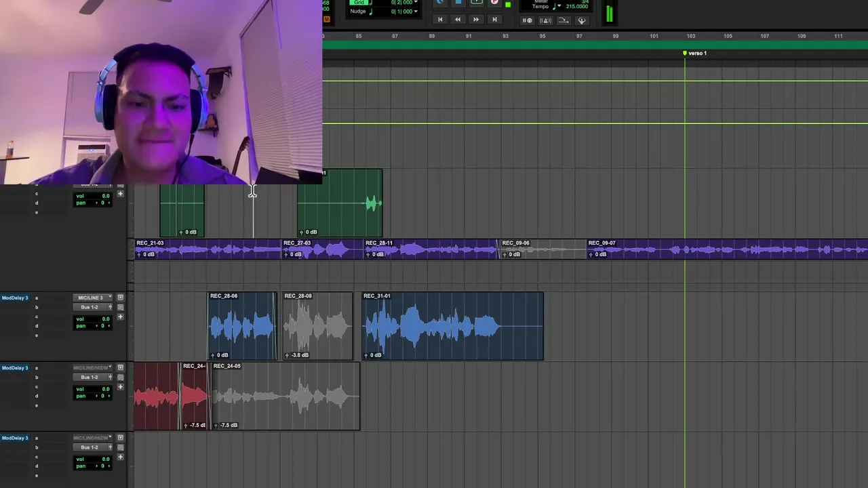Open the third ModDelay 3 insert plugin
This screenshot has width=868, height=488.
point(15,438)
